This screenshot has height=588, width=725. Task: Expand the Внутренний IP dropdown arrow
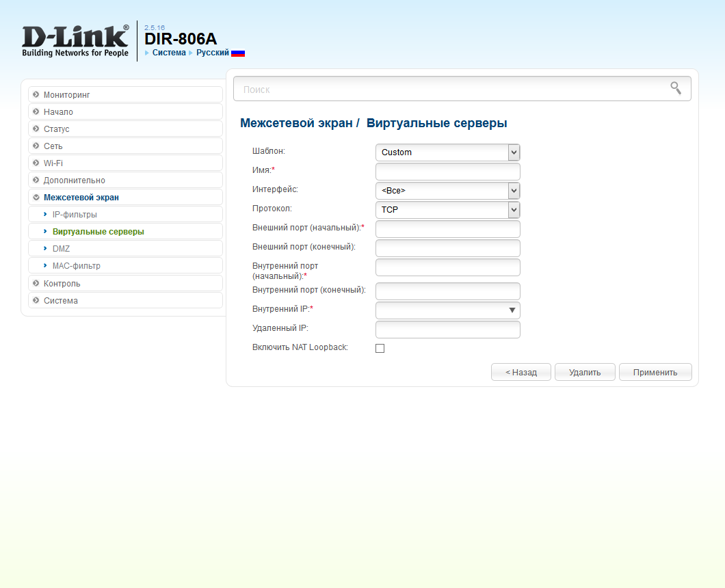[x=512, y=310]
